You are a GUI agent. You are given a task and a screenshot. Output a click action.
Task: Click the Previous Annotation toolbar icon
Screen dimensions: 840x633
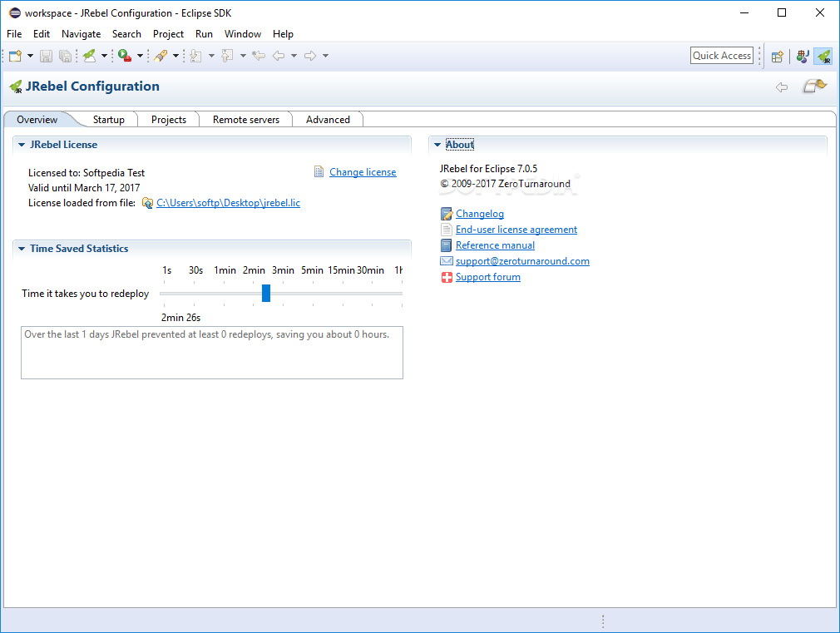click(227, 56)
